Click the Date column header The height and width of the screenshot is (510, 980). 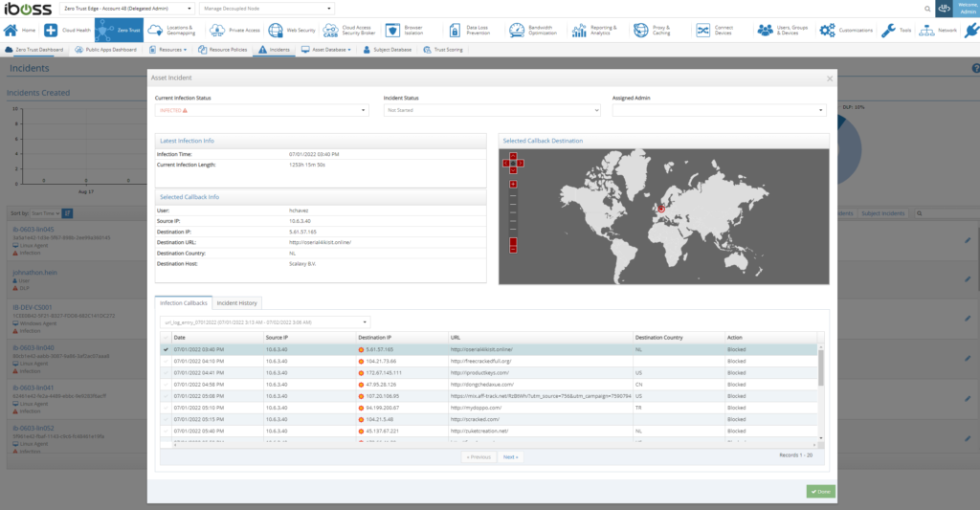tap(217, 338)
